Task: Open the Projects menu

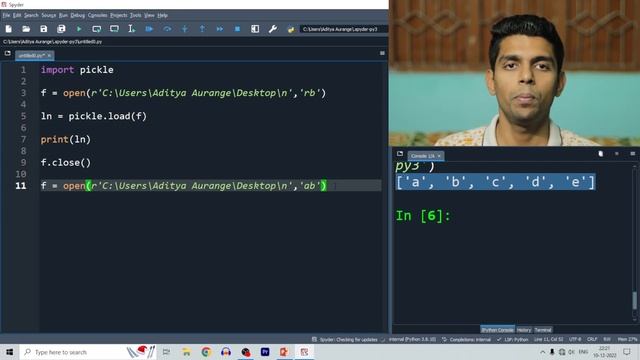Action: (x=119, y=15)
